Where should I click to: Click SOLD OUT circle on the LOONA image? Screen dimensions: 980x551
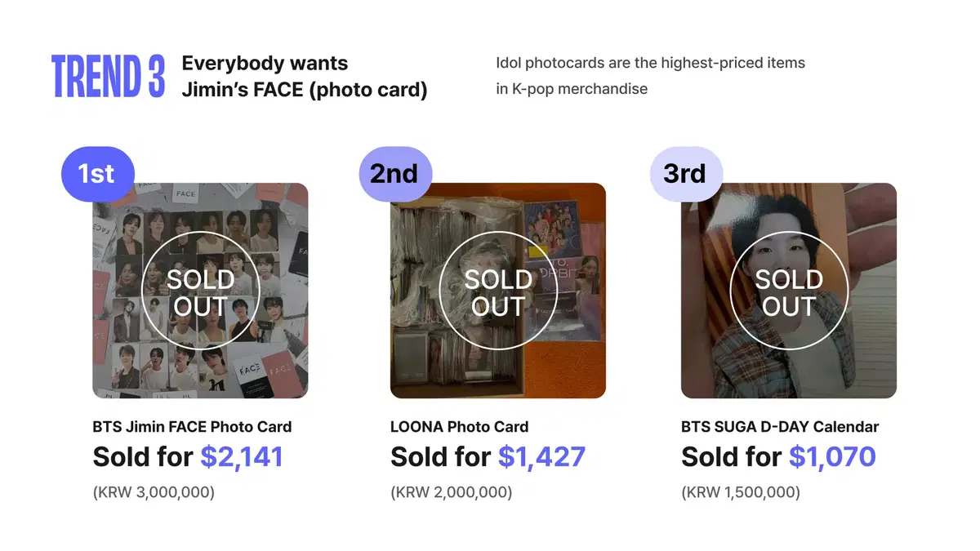[498, 291]
